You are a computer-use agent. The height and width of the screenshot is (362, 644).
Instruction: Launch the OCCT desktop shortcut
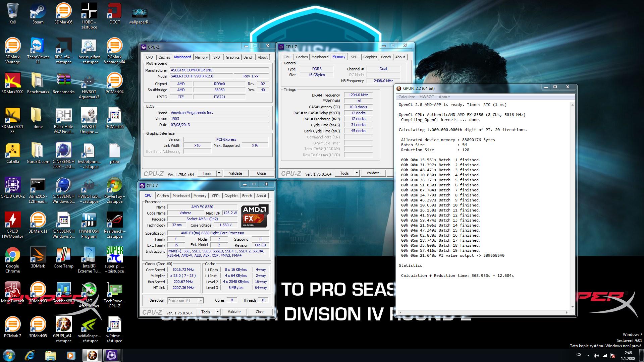click(114, 13)
